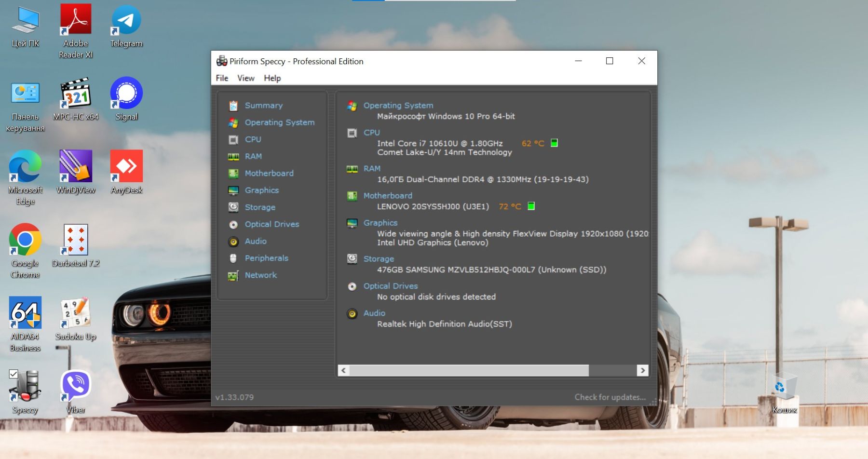868x459 pixels.
Task: Open the View menu
Action: point(246,78)
